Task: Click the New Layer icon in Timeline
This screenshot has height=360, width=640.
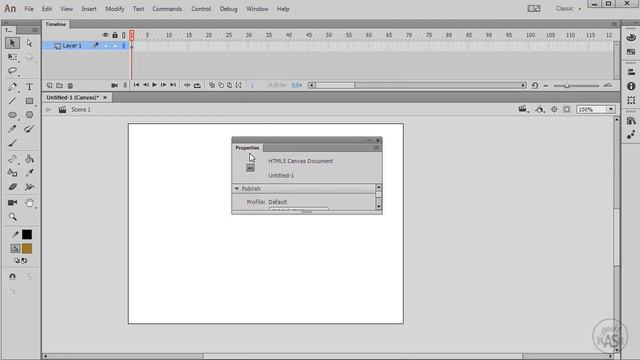Action: 49,85
